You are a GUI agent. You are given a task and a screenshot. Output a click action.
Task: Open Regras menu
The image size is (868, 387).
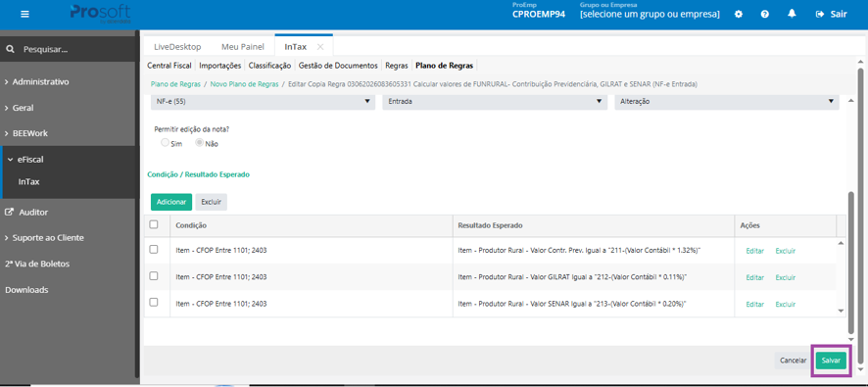tap(397, 66)
